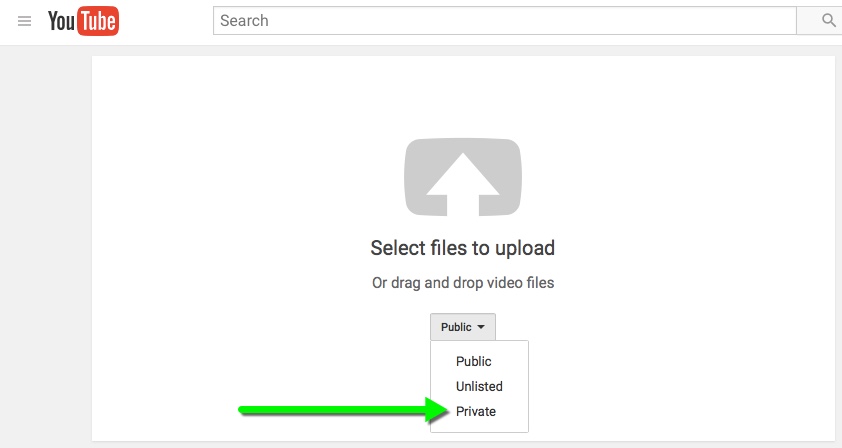Image resolution: width=842 pixels, height=448 pixels.
Task: Toggle the Public privacy dropdown button
Action: click(x=462, y=327)
